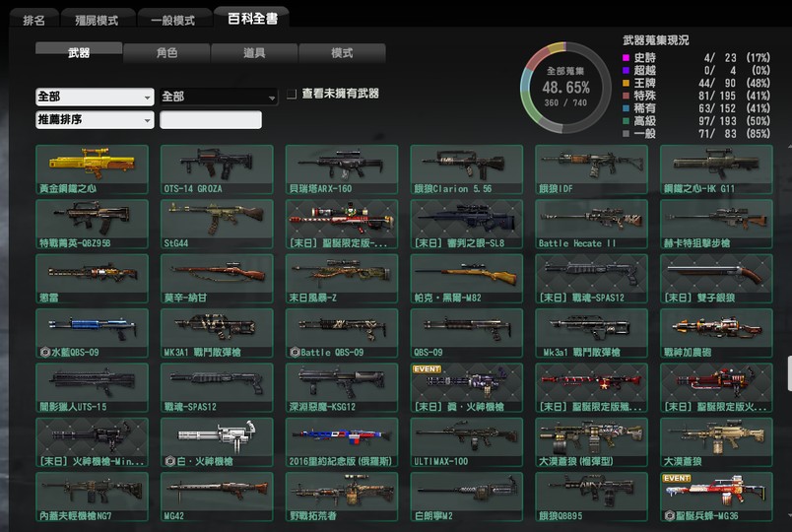Open 聖誕兵蜂-MG36 event weapon
This screenshot has height=532, width=792.
[716, 497]
